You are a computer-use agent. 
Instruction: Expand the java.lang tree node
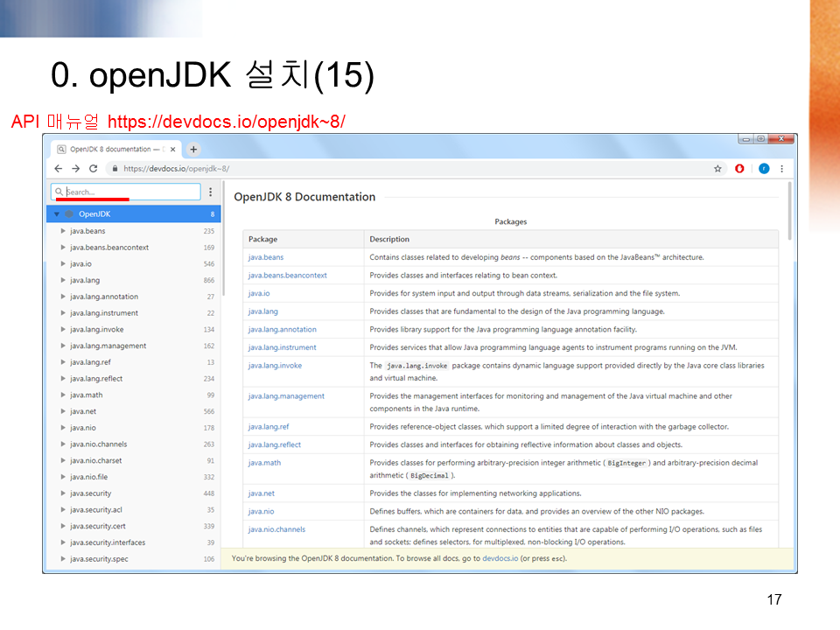pos(63,280)
